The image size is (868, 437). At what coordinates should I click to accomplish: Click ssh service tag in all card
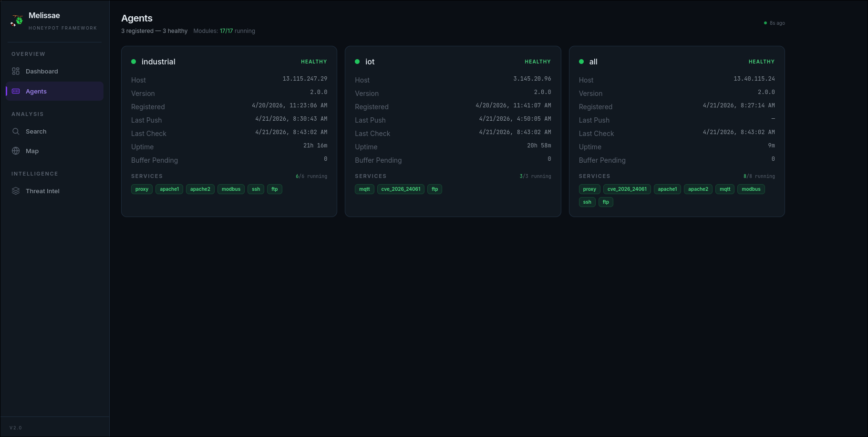(x=587, y=202)
